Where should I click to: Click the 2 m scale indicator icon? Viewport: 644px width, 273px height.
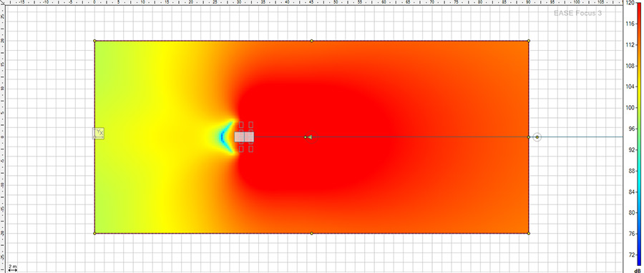[13, 269]
